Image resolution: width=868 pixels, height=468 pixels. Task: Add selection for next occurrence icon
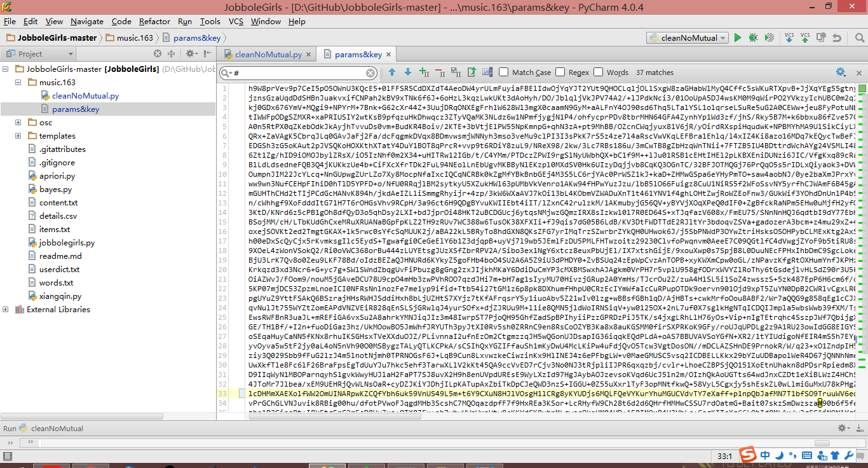point(424,72)
